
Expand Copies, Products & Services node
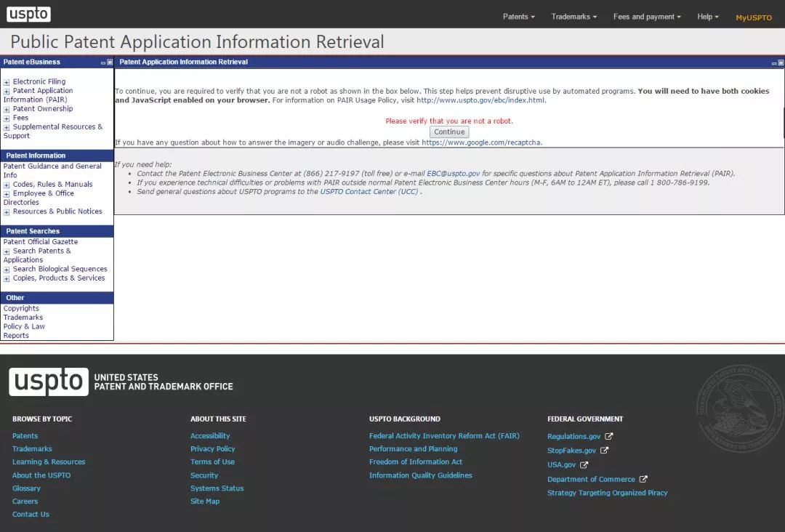coord(7,278)
